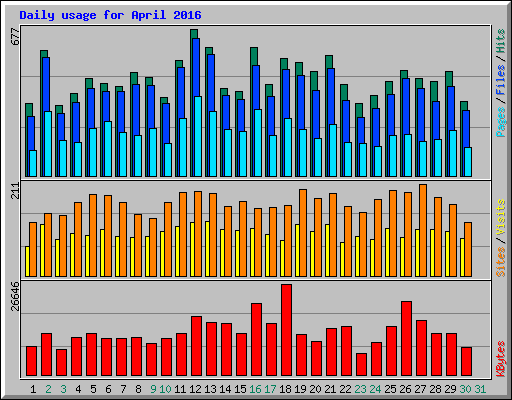Click day 3 on the x-axis

click(x=63, y=389)
